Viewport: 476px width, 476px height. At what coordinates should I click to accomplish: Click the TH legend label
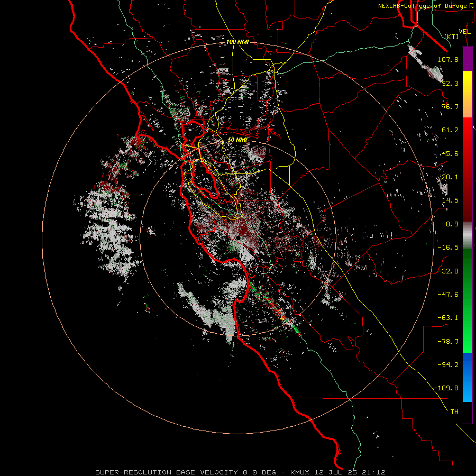click(454, 412)
